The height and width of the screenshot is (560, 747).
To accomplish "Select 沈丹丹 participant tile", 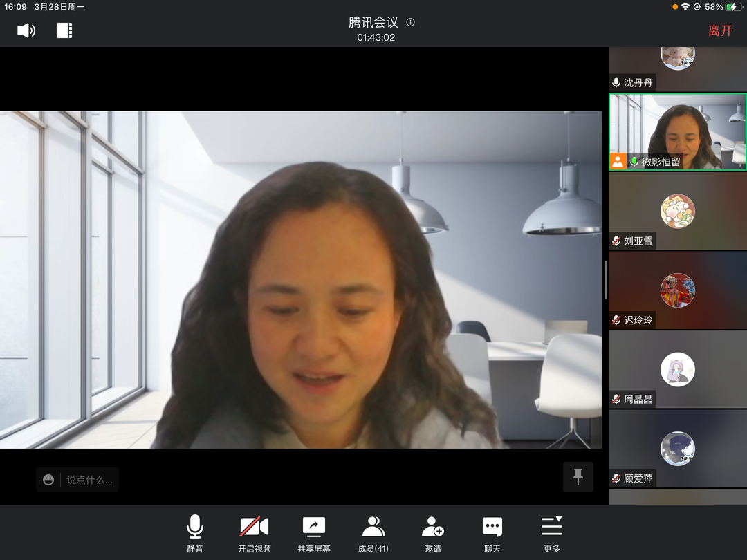I will (x=677, y=69).
